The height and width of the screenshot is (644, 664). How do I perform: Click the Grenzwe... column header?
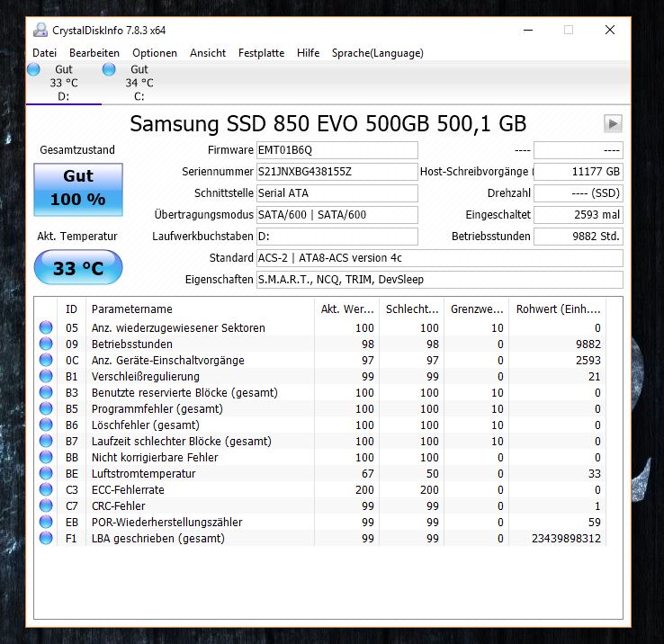click(476, 309)
